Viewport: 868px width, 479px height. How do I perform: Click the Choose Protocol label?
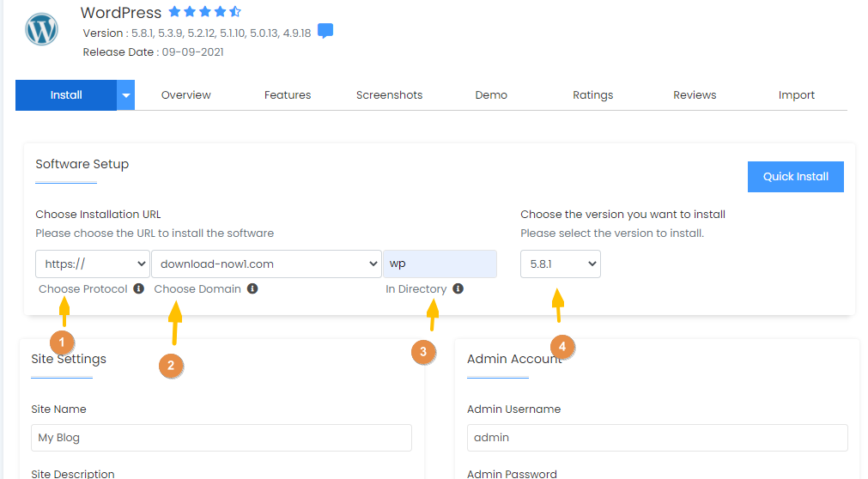pyautogui.click(x=83, y=289)
